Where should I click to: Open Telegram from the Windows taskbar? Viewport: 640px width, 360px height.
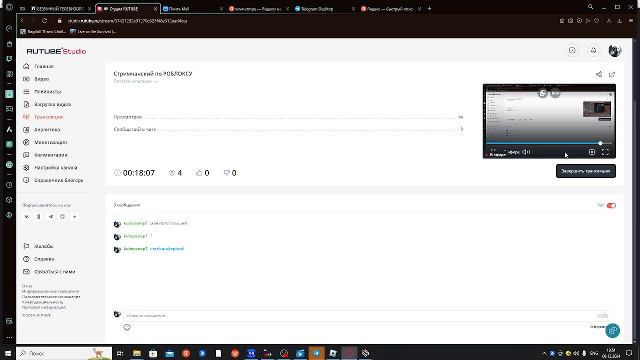tap(316, 353)
